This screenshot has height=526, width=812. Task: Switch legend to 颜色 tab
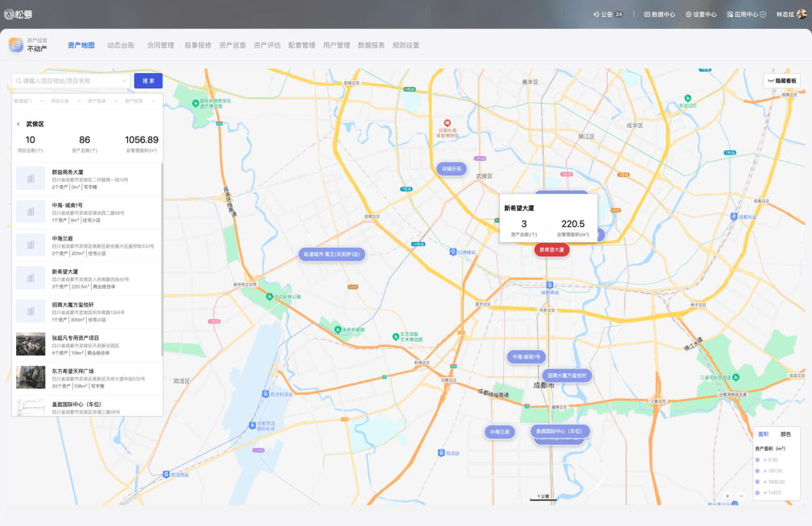[x=785, y=434]
